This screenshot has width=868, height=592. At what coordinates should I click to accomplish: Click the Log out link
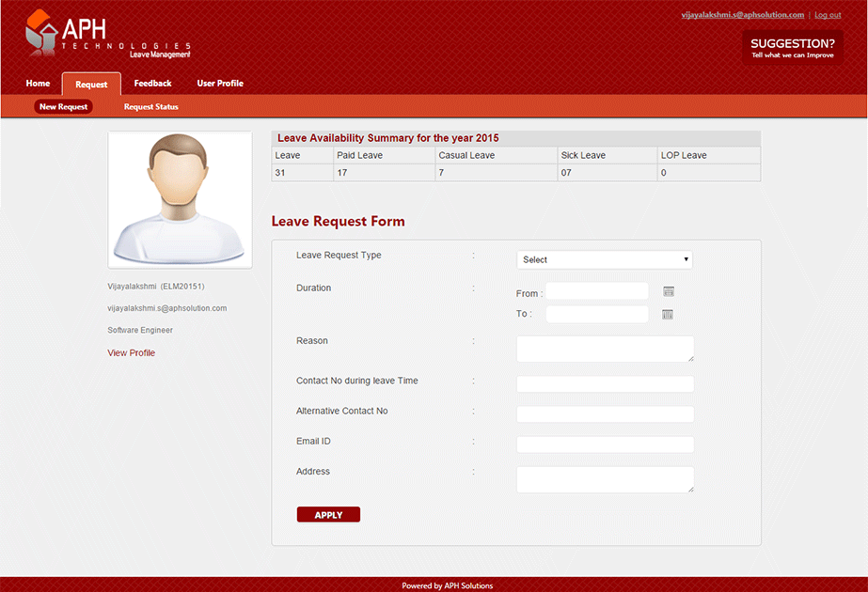(x=828, y=15)
